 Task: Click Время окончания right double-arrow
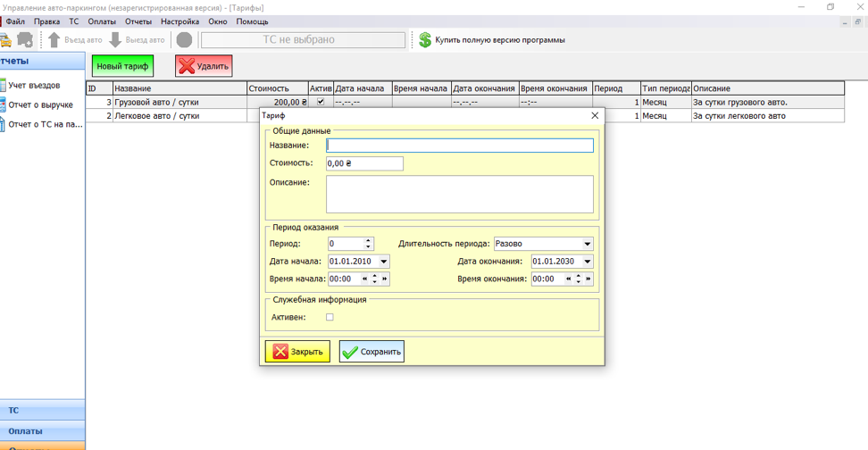pyautogui.click(x=588, y=279)
